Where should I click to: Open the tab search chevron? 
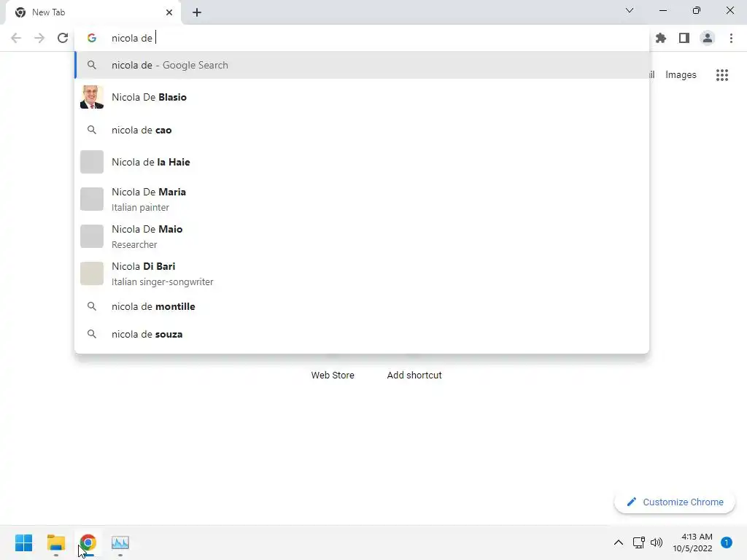tap(630, 10)
